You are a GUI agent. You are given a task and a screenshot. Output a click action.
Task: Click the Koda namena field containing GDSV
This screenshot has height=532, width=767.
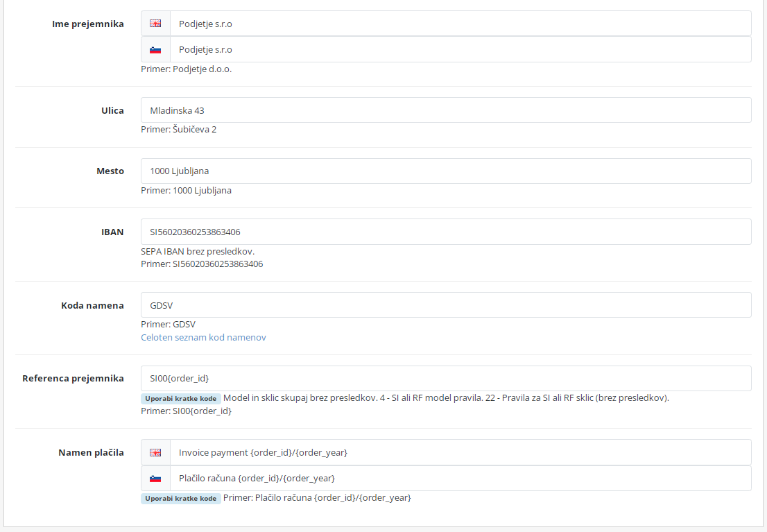pyautogui.click(x=445, y=305)
